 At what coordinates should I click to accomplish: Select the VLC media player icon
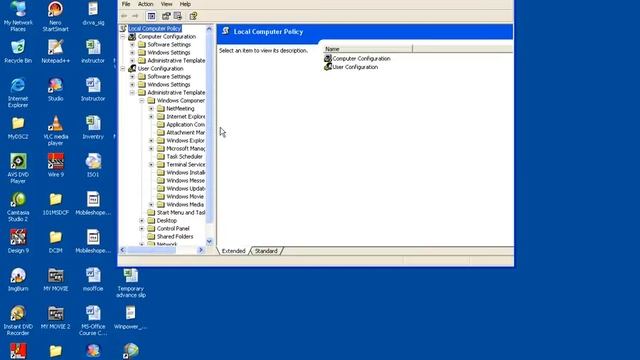[56, 131]
